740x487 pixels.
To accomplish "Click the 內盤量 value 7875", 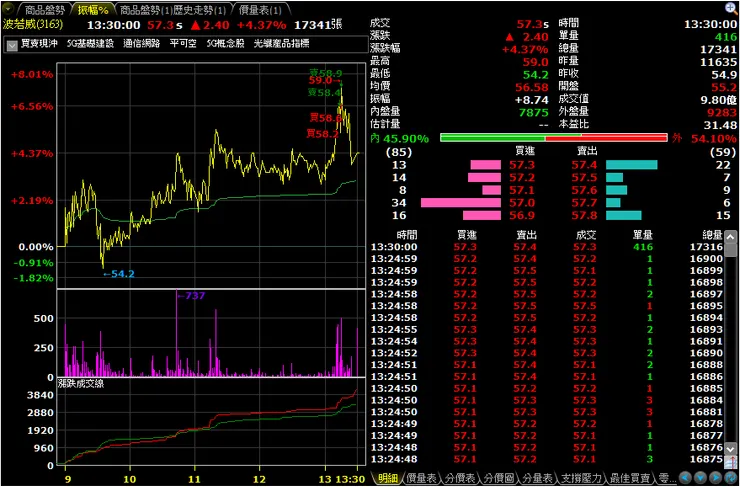I will coord(536,112).
